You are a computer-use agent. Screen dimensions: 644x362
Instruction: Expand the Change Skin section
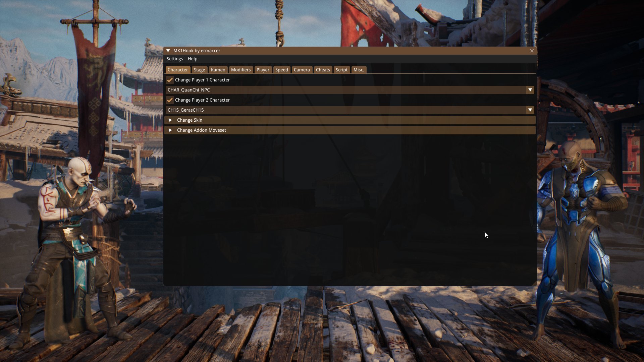point(171,120)
